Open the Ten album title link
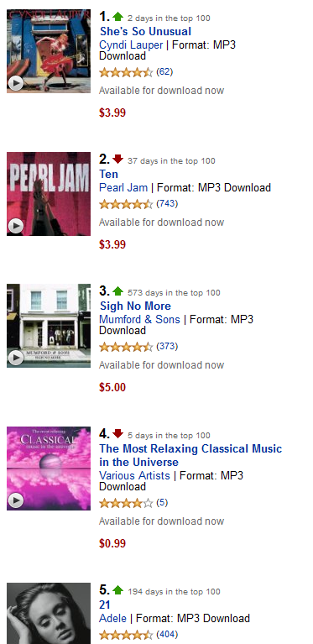The image size is (313, 644). point(109,174)
